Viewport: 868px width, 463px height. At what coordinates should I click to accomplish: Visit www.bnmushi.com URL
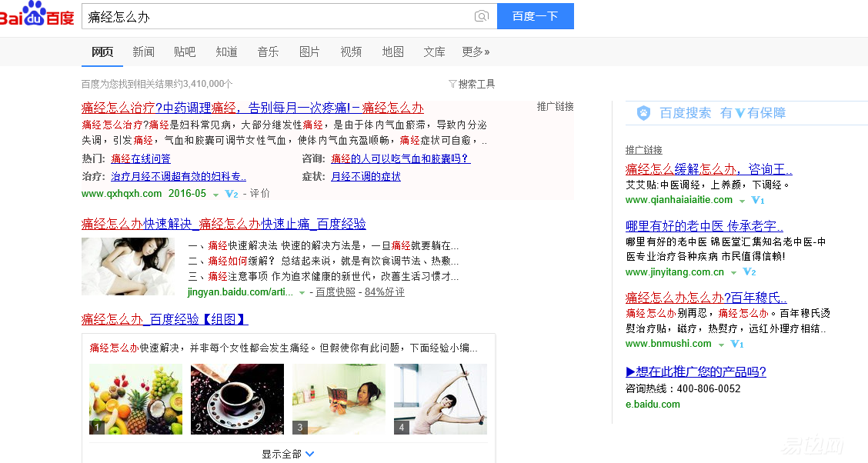669,344
